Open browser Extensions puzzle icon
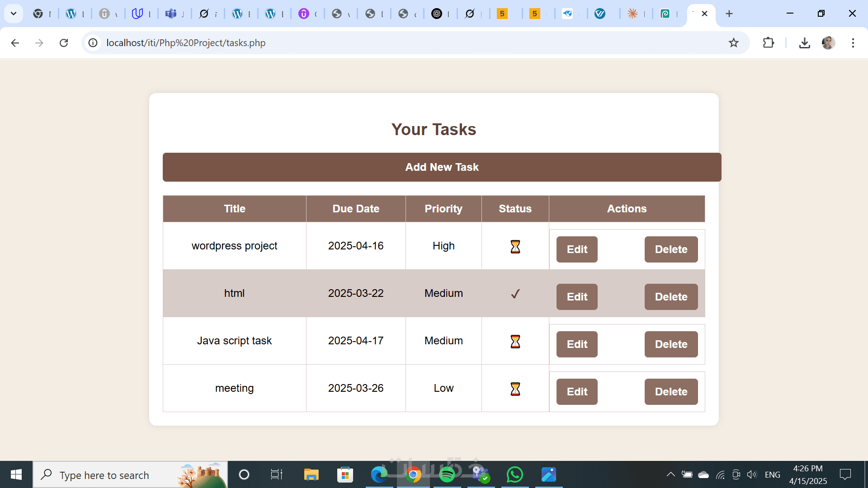Viewport: 868px width, 488px height. [768, 43]
